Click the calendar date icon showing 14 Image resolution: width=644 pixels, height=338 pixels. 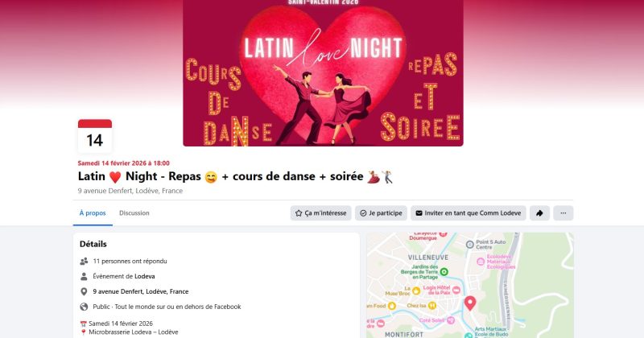click(x=95, y=136)
